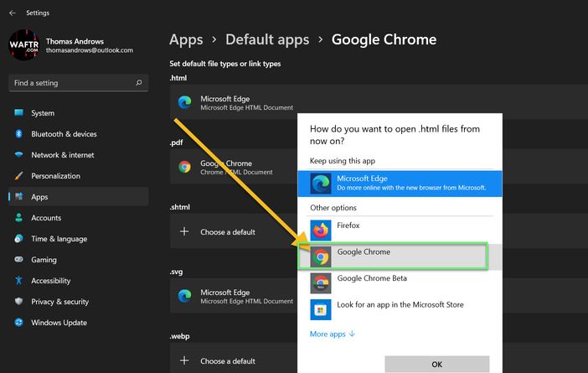Viewport: 588px width, 373px height.
Task: Open Accessibility settings
Action: coord(79,281)
